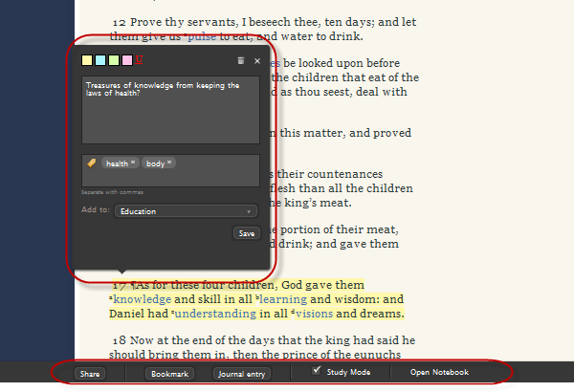574x392 pixels.
Task: Create a Journal entry
Action: click(240, 374)
